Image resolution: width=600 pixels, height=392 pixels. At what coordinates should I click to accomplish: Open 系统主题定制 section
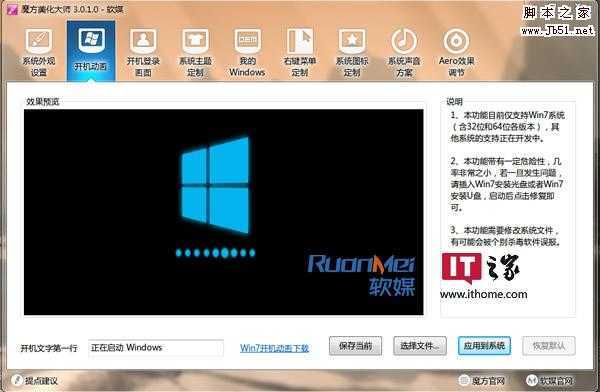tap(195, 52)
